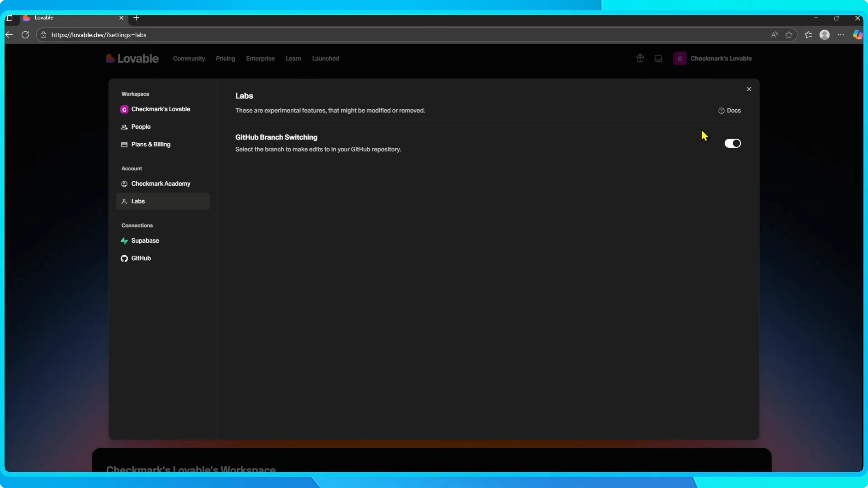This screenshot has width=868, height=488.
Task: Click the Workspace section label
Action: point(135,94)
